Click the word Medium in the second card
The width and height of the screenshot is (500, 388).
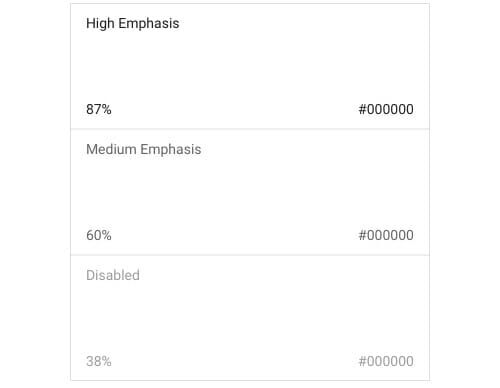111,149
